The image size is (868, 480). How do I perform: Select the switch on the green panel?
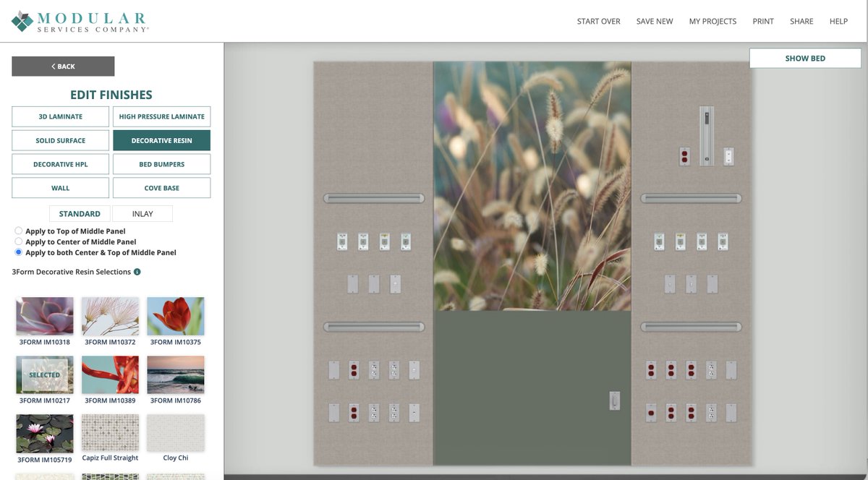(x=614, y=400)
